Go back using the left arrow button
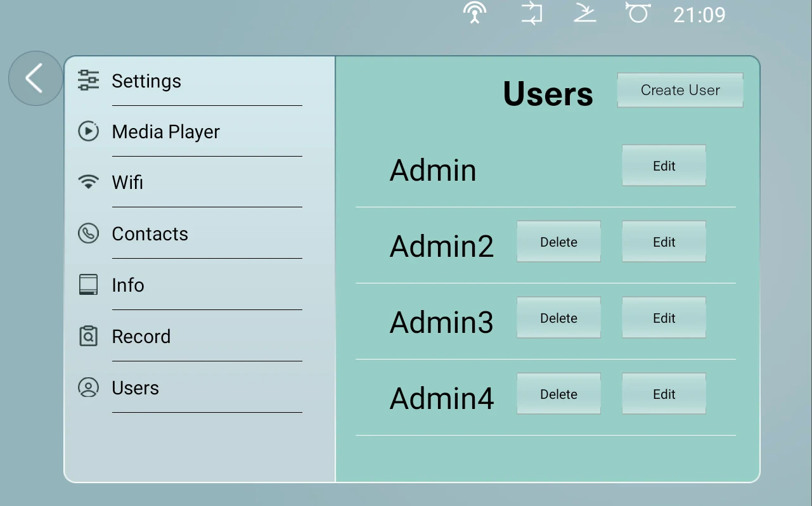The image size is (812, 506). point(35,78)
